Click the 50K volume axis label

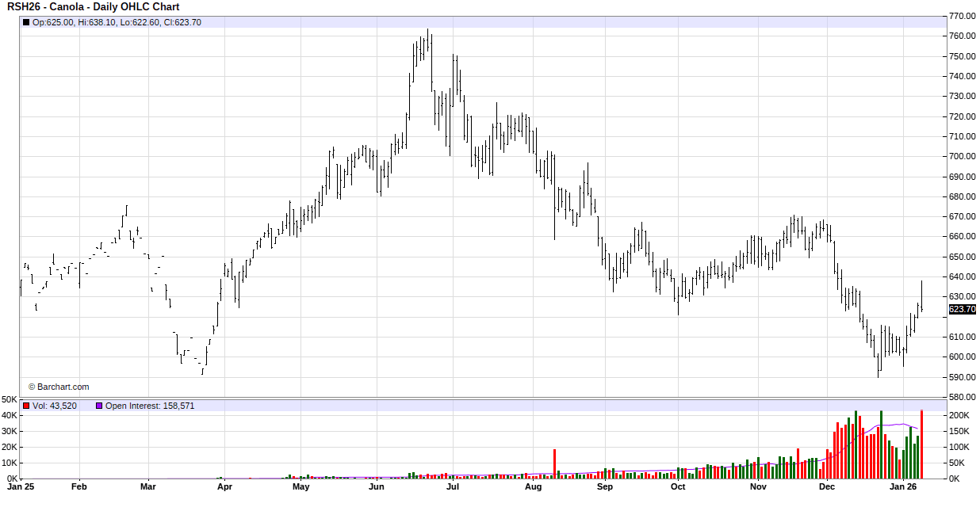point(10,399)
